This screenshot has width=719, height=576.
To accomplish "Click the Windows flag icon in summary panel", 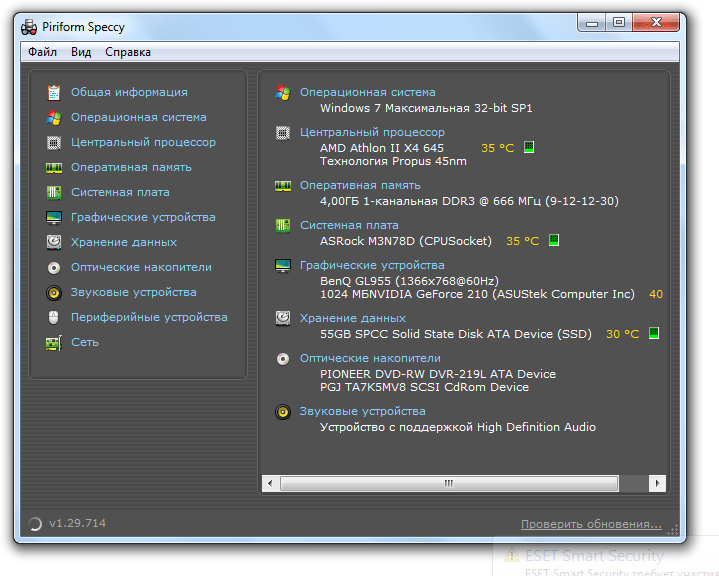I will point(282,93).
